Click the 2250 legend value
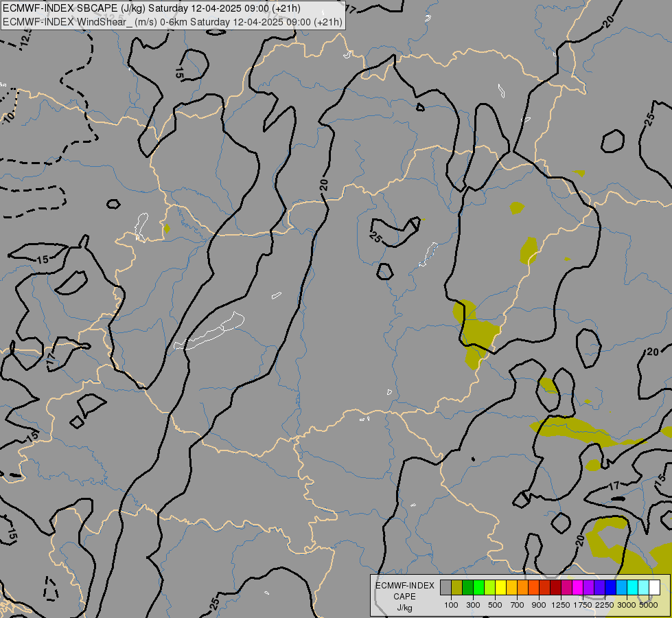The height and width of the screenshot is (618, 672). (x=605, y=605)
